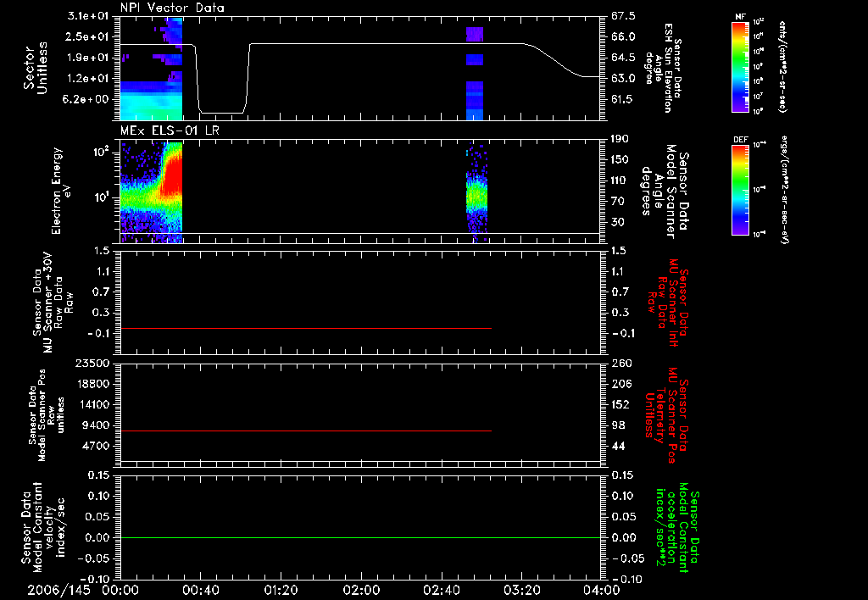Click the '02:00' time axis label
The height and width of the screenshot is (600, 868).
tap(361, 590)
